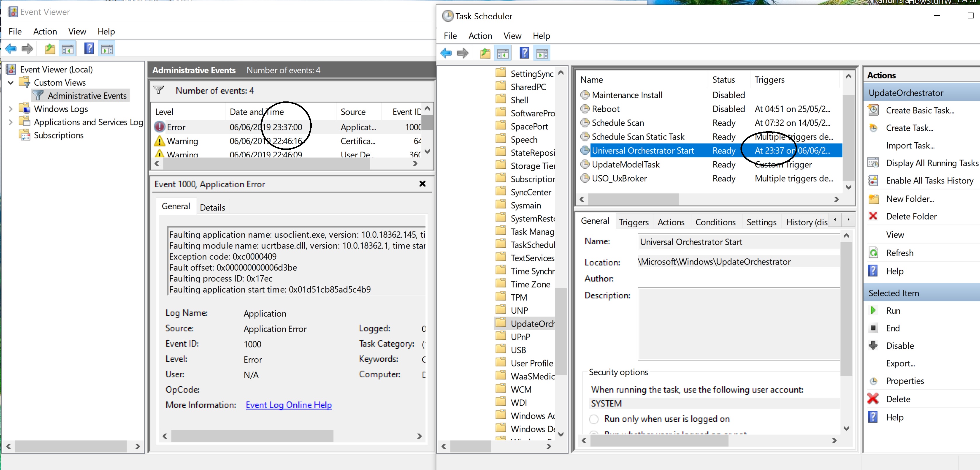Open Settings tab of the task
The width and height of the screenshot is (980, 470).
click(761, 222)
